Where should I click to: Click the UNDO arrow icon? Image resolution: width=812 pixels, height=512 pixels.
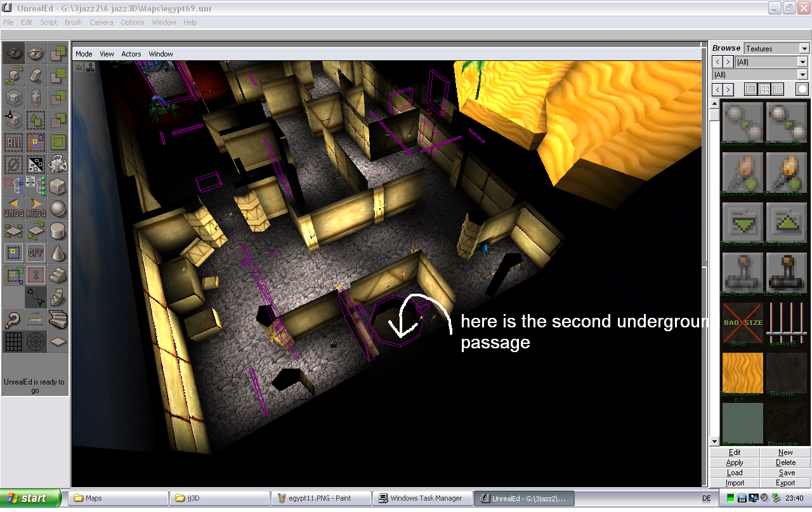[x=14, y=208]
